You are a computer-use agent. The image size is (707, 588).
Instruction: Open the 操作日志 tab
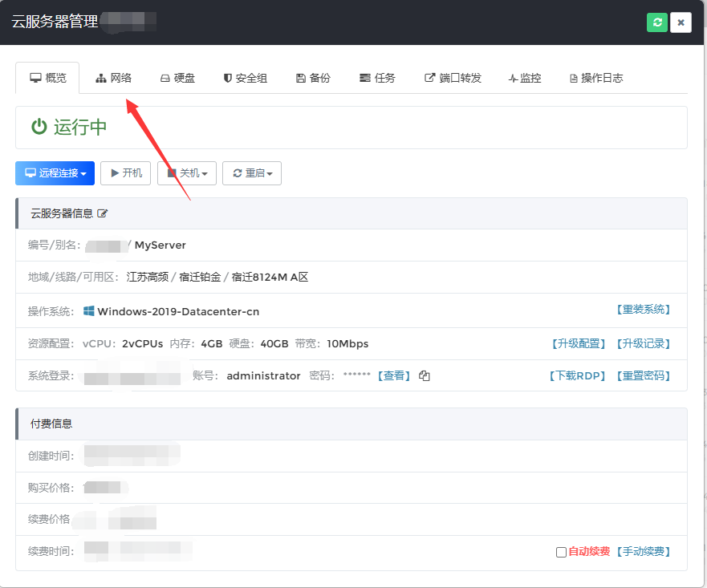click(x=596, y=78)
